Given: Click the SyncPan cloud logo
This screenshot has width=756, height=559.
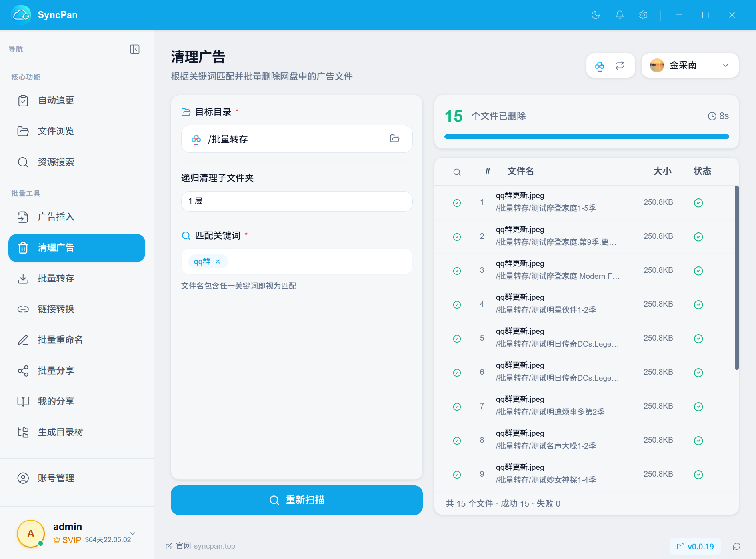Looking at the screenshot, I should coord(21,15).
